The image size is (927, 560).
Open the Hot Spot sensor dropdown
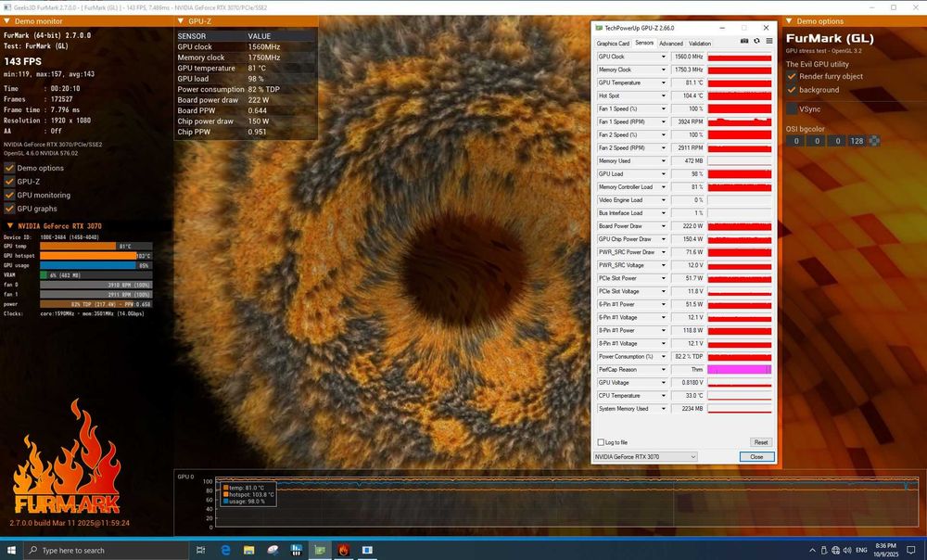664,95
